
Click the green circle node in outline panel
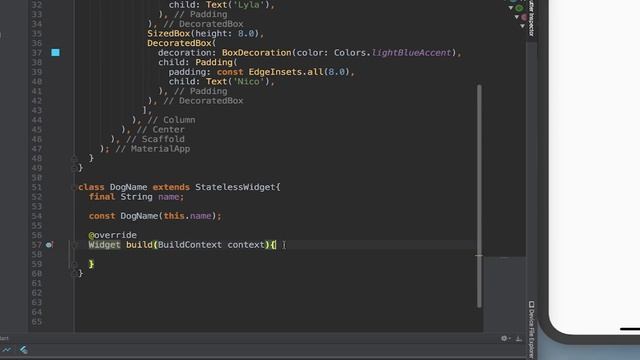tap(519, 8)
